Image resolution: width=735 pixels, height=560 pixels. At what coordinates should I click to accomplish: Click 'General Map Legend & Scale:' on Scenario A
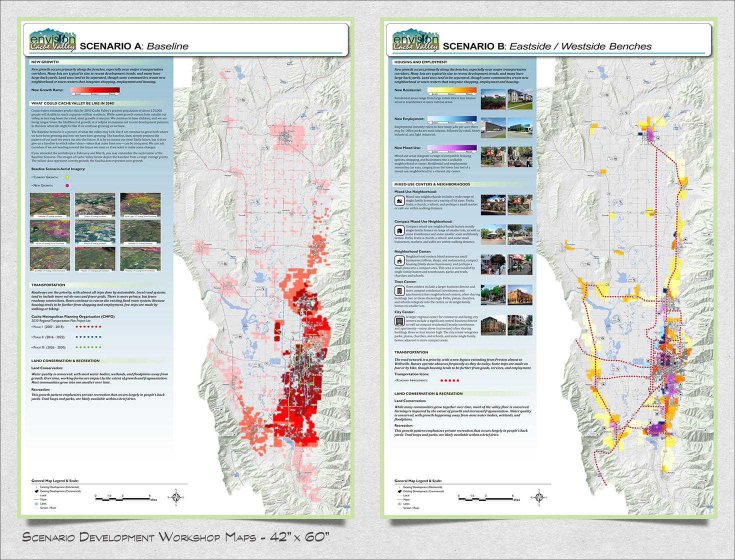coord(55,480)
